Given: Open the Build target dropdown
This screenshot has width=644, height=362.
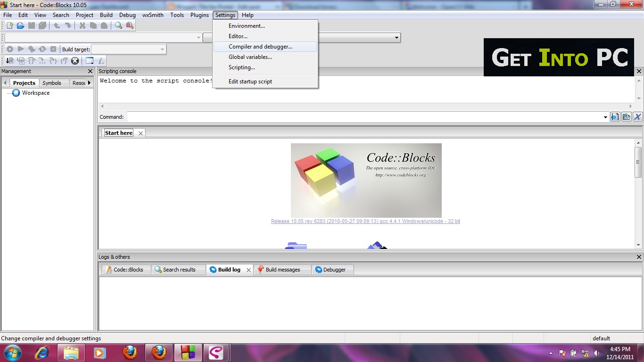Looking at the screenshot, I should click(x=128, y=49).
